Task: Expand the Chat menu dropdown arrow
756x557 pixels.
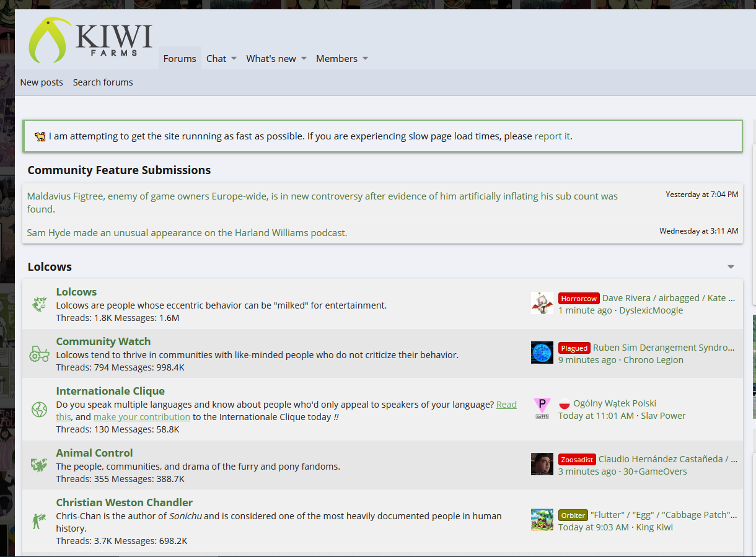Action: point(234,59)
